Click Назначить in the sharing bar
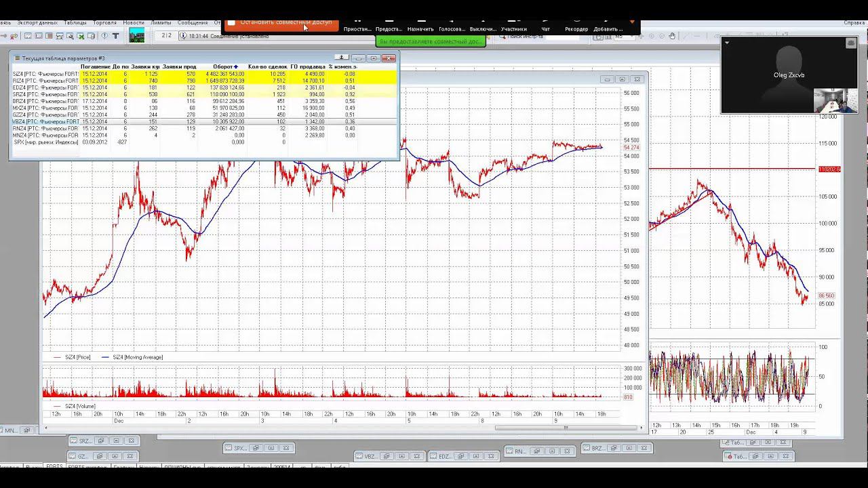The image size is (868, 488). (420, 26)
